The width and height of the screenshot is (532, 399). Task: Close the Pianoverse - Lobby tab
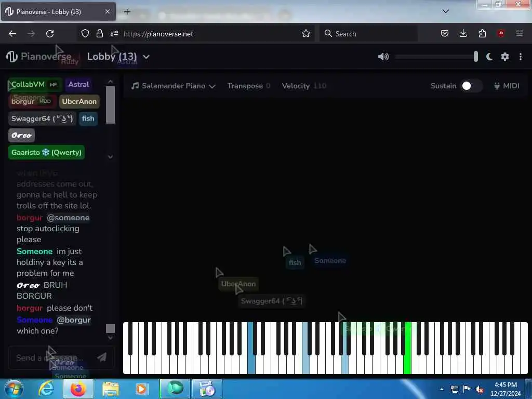(x=107, y=11)
